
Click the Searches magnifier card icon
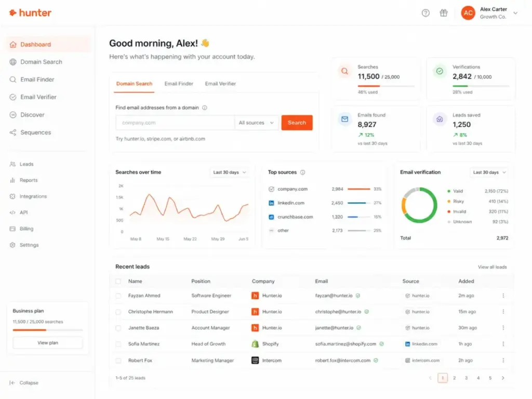[x=344, y=71]
